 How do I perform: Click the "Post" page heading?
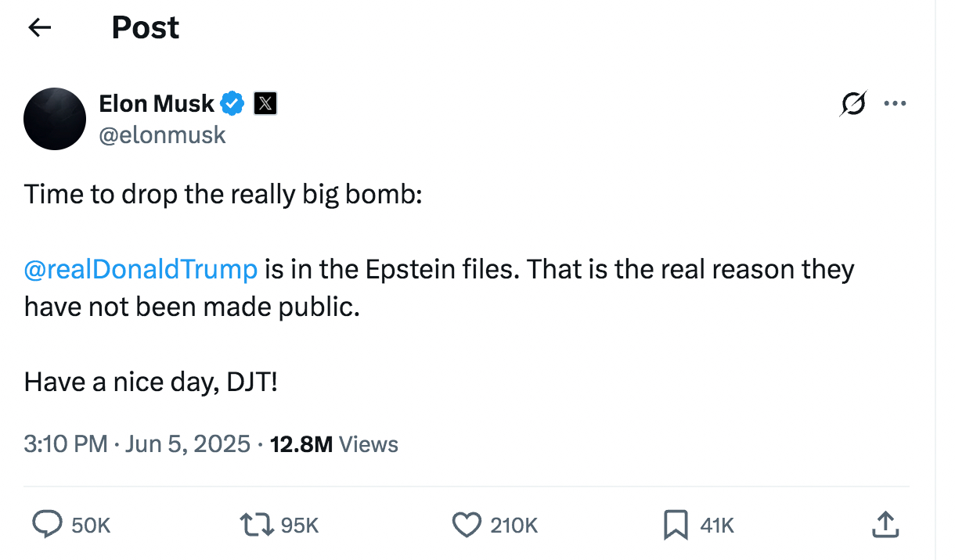(x=146, y=28)
